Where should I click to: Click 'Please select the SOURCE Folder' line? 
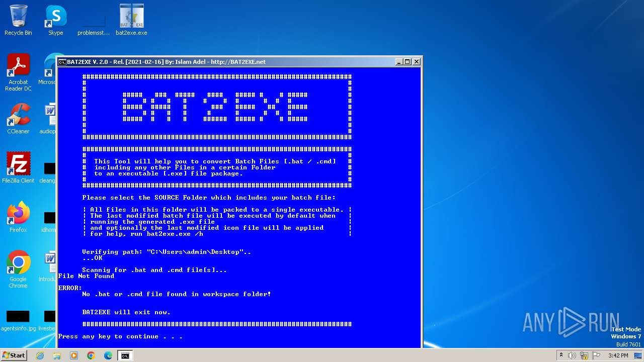pyautogui.click(x=209, y=198)
